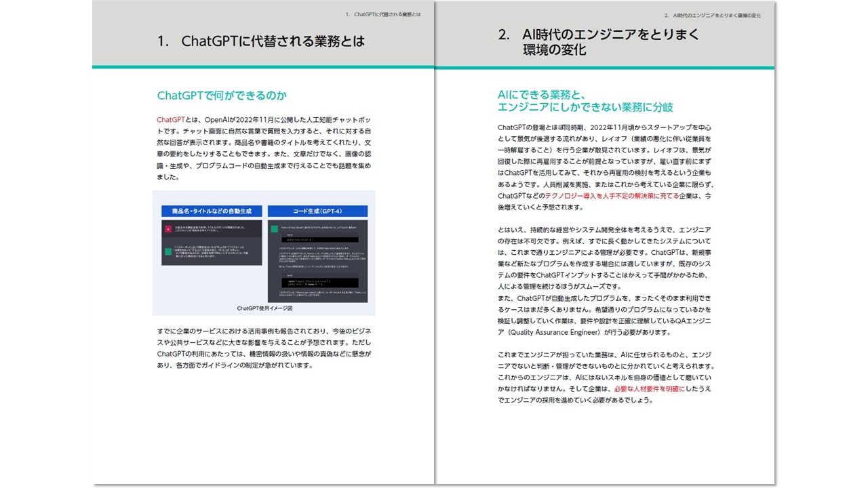
Task: Click the paragraph beginning "すでに企業のサービスにおける活用事例"
Action: coord(264,348)
